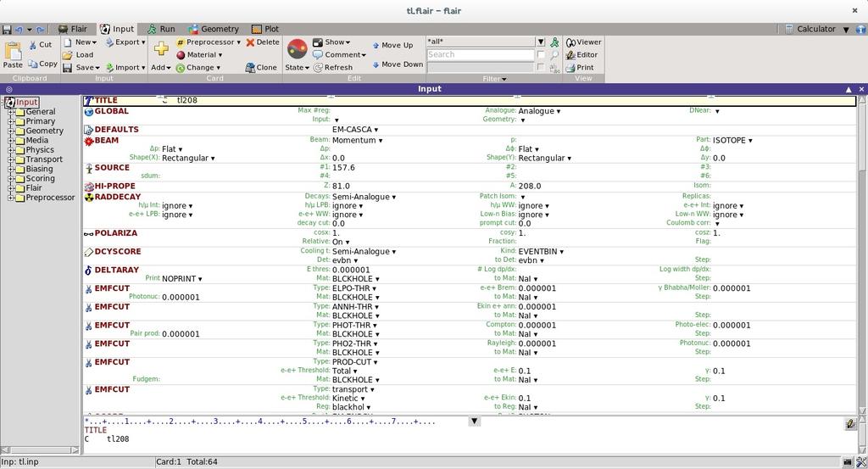Image resolution: width=868 pixels, height=469 pixels.
Task: Open the Preprocessor dropdown
Action: [209, 42]
